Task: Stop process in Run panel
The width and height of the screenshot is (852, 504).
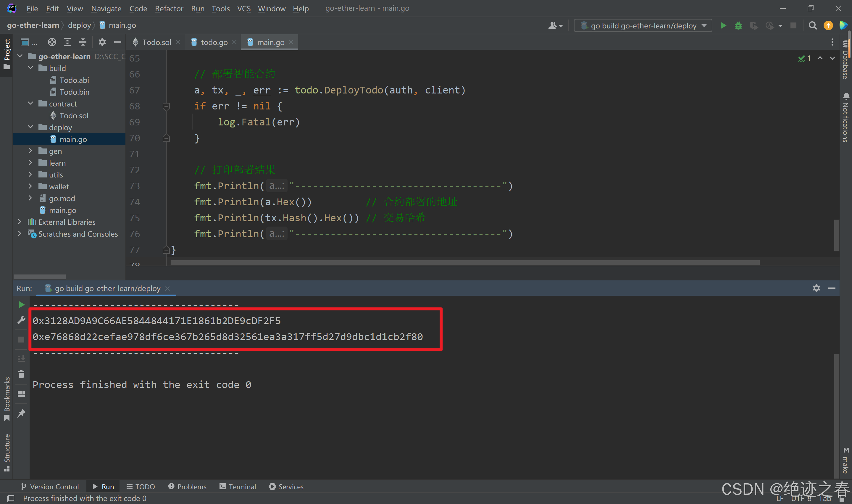Action: click(x=21, y=340)
